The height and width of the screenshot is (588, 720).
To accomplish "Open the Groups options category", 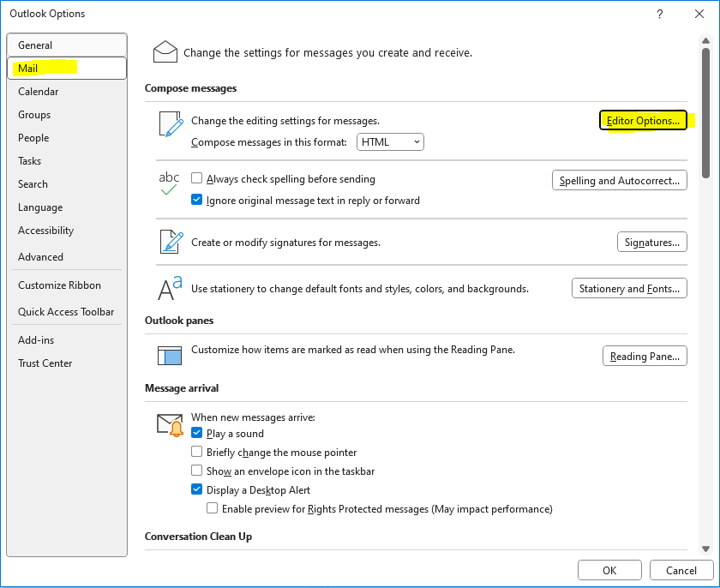I will [x=67, y=114].
